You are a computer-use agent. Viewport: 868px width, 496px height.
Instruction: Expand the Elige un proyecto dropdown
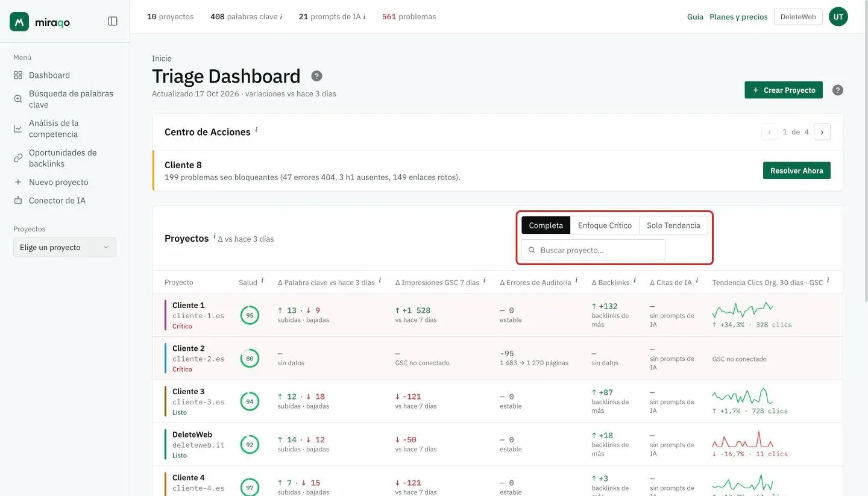click(x=64, y=247)
